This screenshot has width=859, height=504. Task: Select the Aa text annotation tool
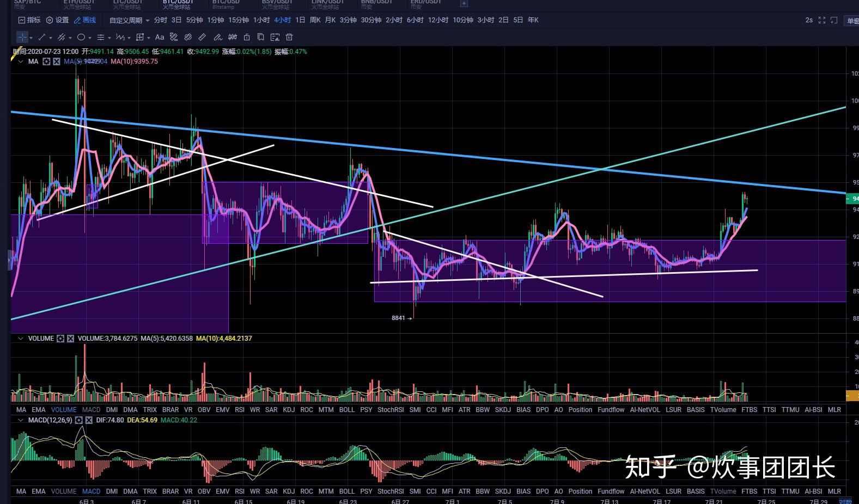click(x=160, y=37)
